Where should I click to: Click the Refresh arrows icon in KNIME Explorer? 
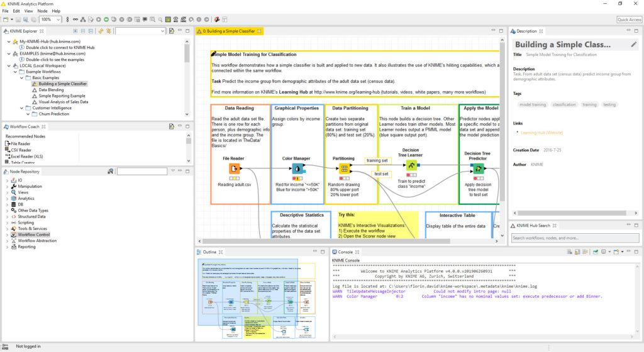pos(101,31)
